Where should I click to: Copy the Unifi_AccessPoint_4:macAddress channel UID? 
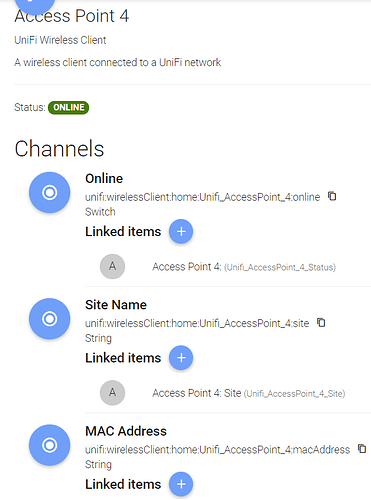click(362, 449)
